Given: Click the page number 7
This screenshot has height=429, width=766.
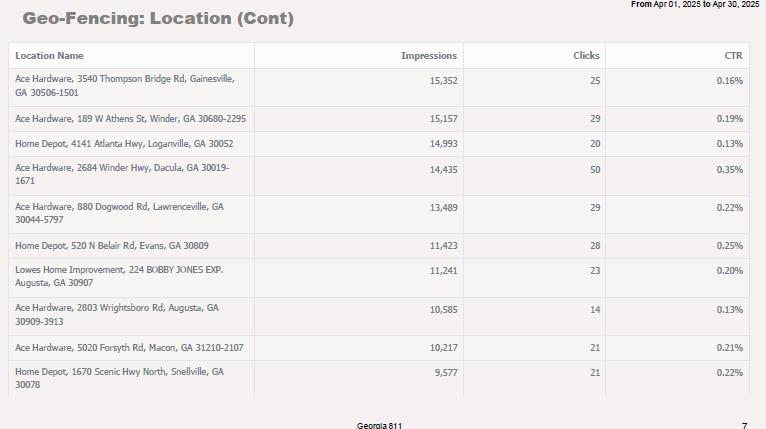Looking at the screenshot, I should click(x=744, y=425).
